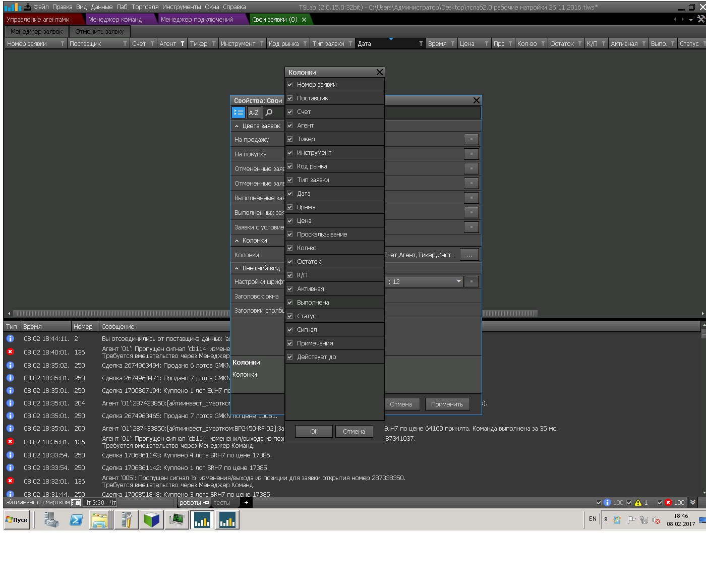Click the filter icon on Агент column

tap(183, 44)
